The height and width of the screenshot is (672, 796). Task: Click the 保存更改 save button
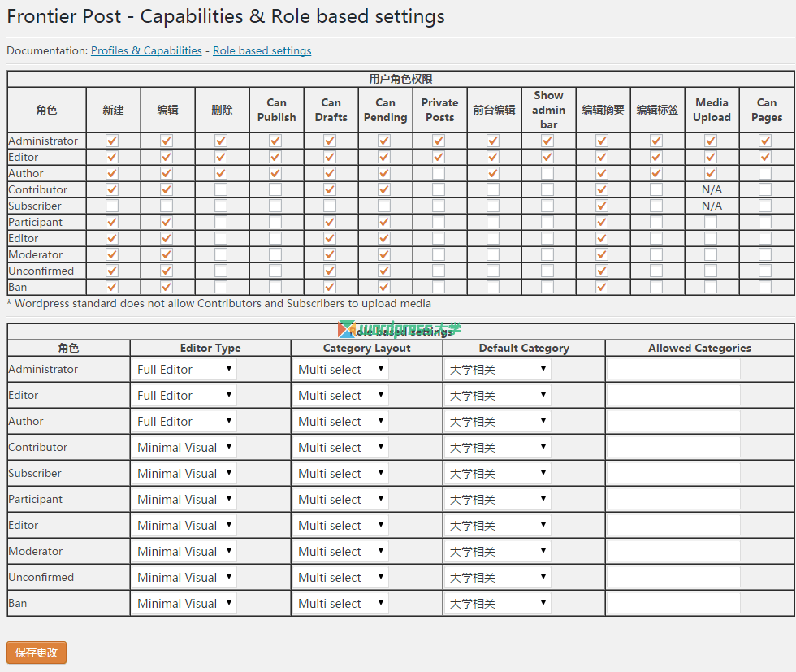(37, 652)
